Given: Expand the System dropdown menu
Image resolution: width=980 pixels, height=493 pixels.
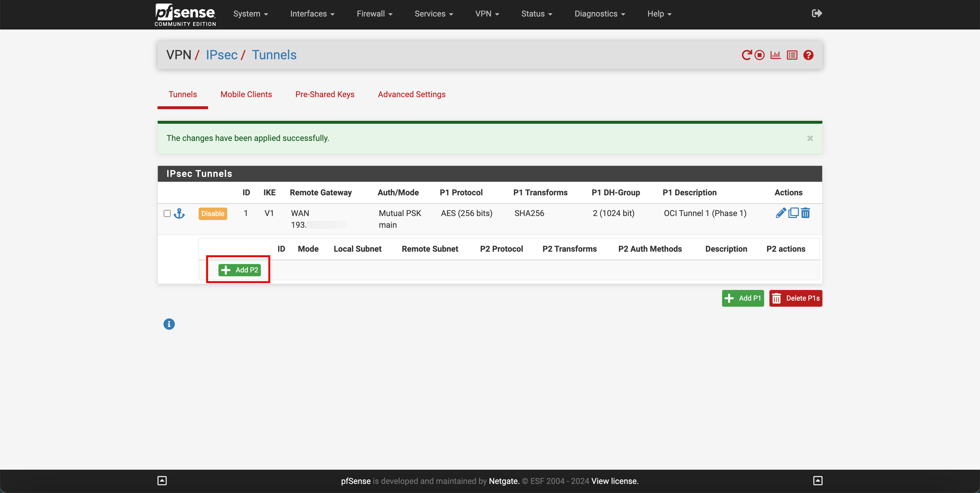Looking at the screenshot, I should (x=249, y=14).
